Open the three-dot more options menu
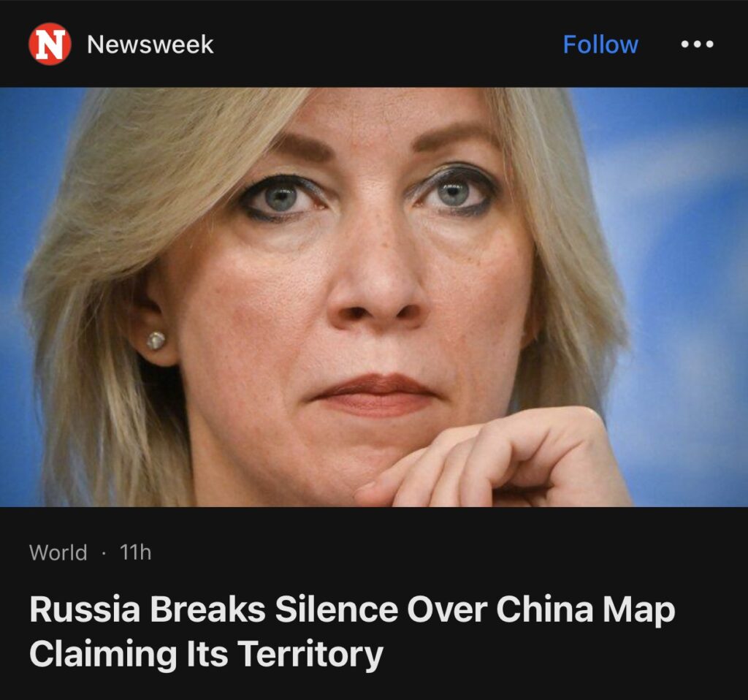 click(698, 45)
